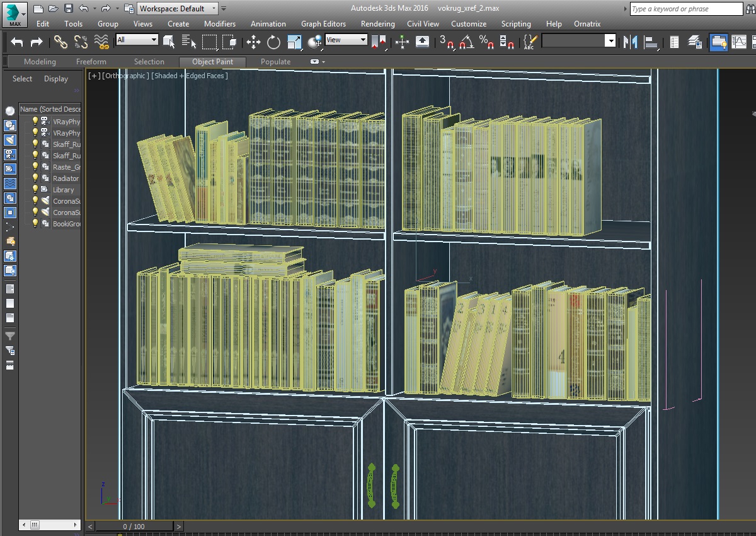Open the Select by Name list tool
This screenshot has width=756, height=536.
click(x=189, y=42)
